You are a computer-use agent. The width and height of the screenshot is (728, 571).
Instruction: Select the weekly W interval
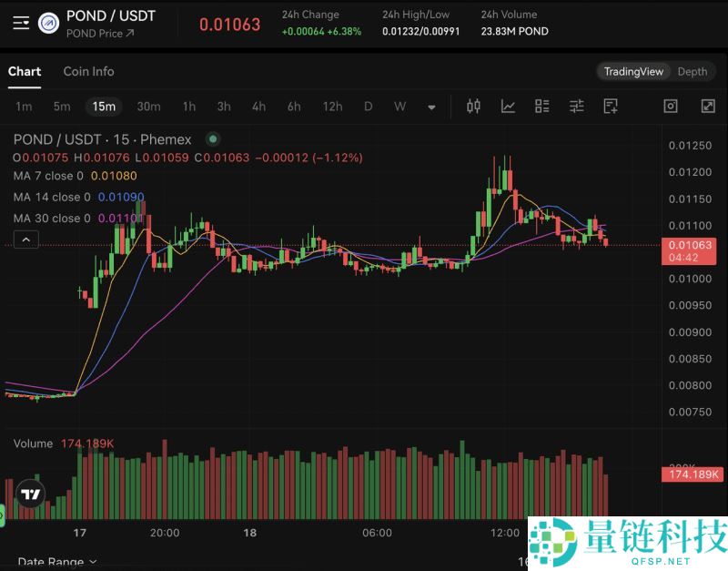tap(399, 107)
